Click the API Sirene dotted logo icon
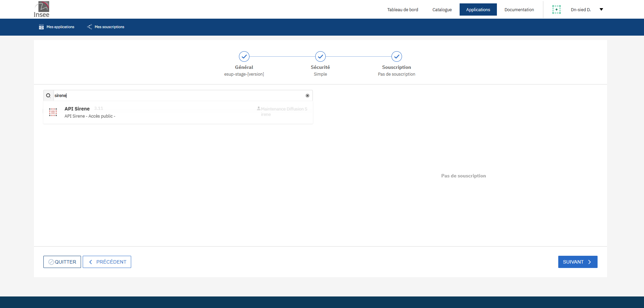Screen dimensions: 644x308 [x=53, y=112]
